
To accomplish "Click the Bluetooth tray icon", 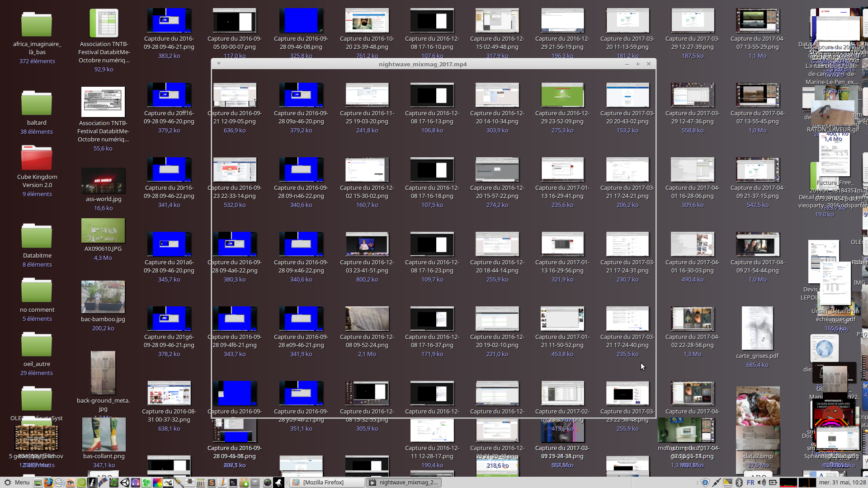I will click(739, 483).
